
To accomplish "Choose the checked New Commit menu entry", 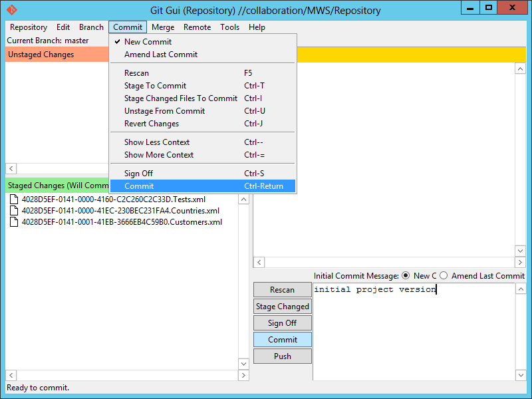I will point(148,42).
